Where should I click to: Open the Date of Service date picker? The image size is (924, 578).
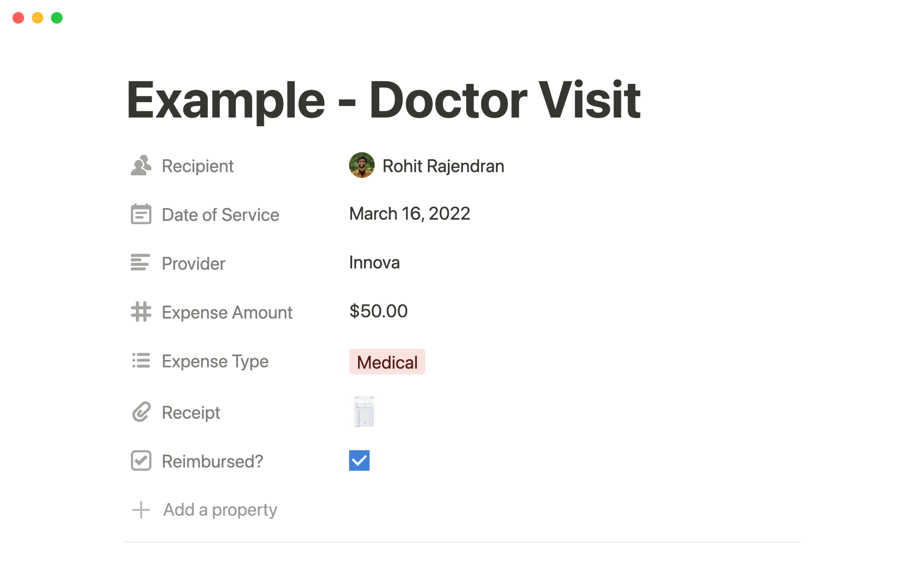click(x=410, y=213)
